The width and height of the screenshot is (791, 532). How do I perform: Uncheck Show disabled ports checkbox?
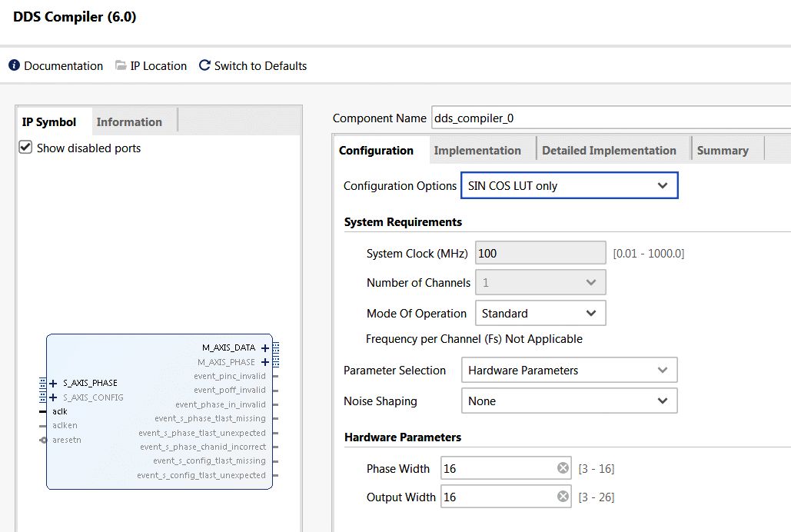[25, 148]
